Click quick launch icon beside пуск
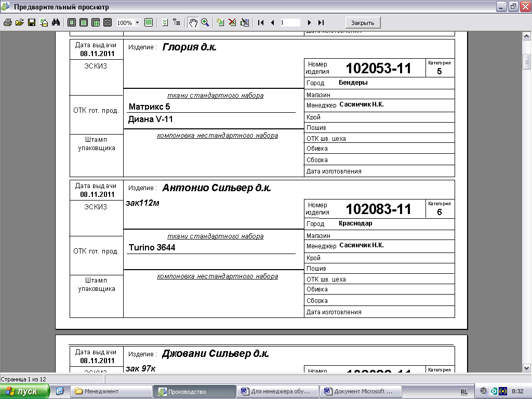The width and height of the screenshot is (532, 399). click(60, 391)
